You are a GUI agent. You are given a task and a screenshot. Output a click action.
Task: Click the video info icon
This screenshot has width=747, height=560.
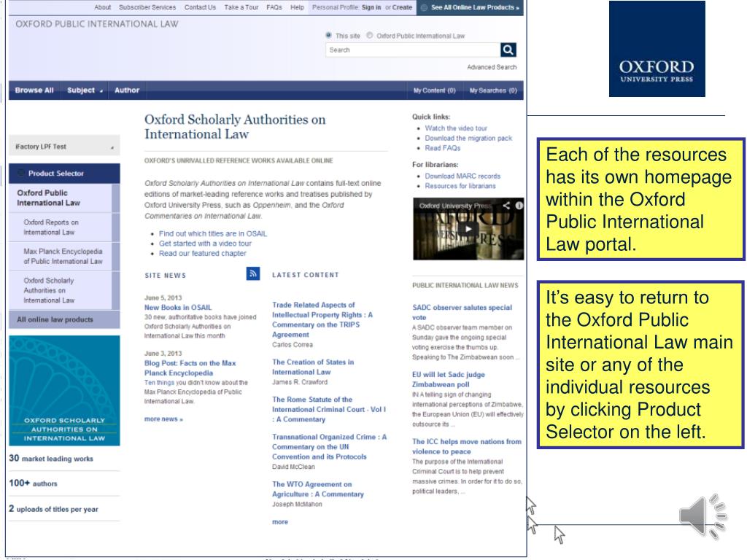point(519,205)
